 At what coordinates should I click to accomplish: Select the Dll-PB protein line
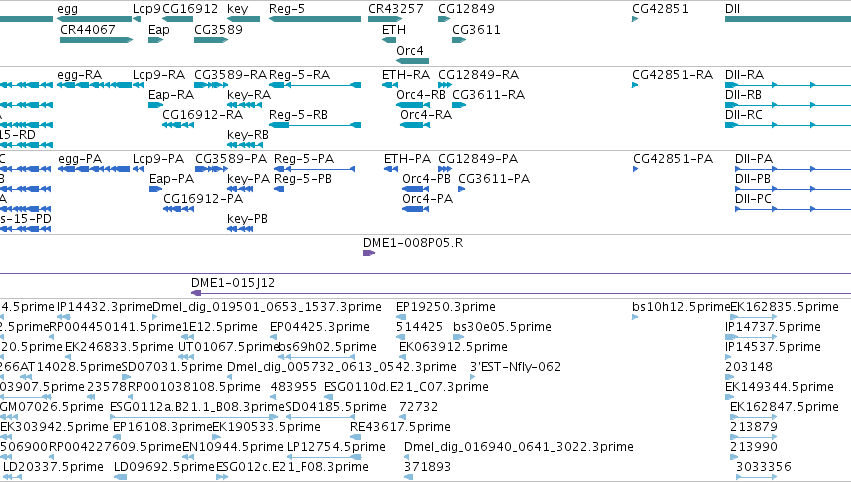point(793,189)
